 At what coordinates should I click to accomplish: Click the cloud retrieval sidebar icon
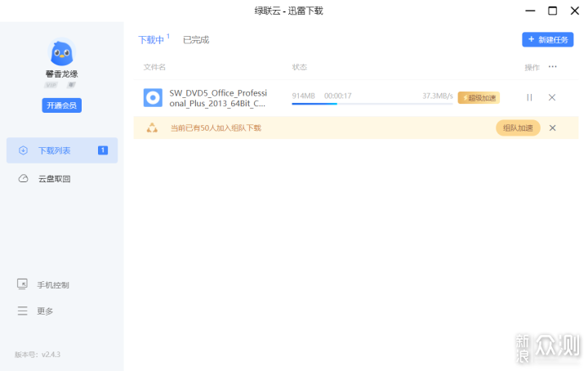point(23,179)
